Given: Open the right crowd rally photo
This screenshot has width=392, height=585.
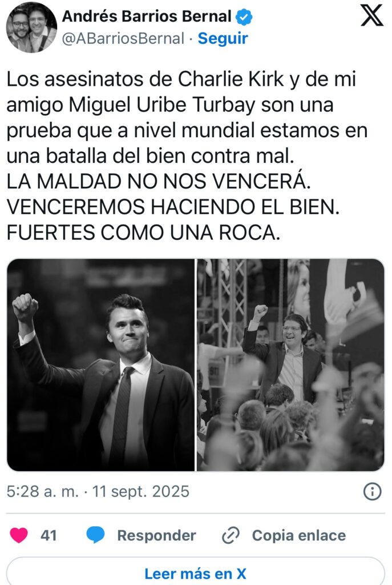Looking at the screenshot, I should [290, 364].
